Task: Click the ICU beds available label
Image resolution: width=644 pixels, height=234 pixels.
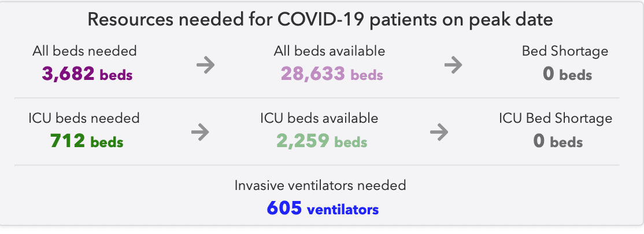Action: click(x=319, y=118)
